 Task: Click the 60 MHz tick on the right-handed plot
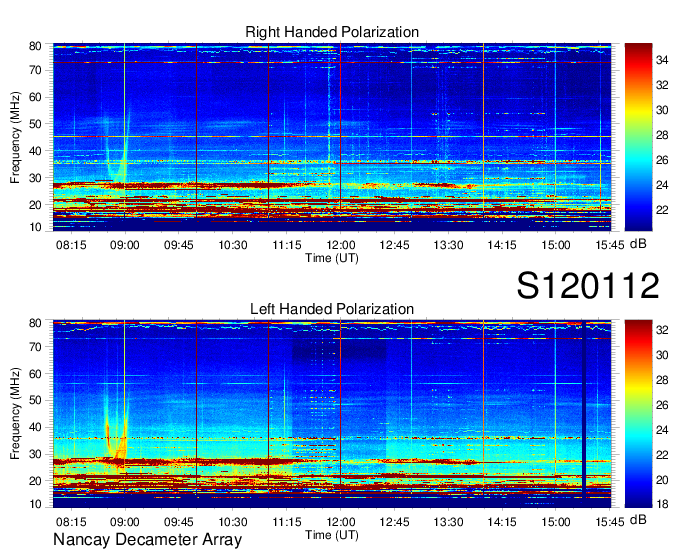tap(35, 97)
